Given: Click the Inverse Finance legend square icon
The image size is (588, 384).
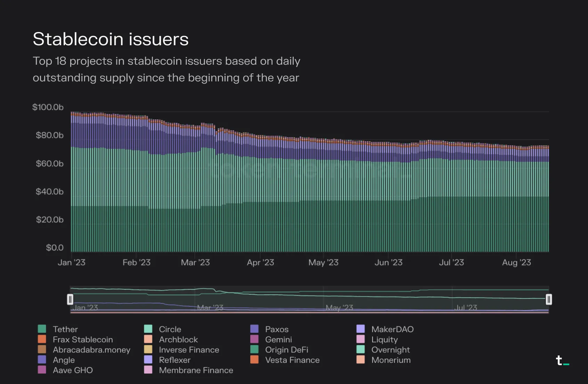Looking at the screenshot, I should click(x=148, y=349).
